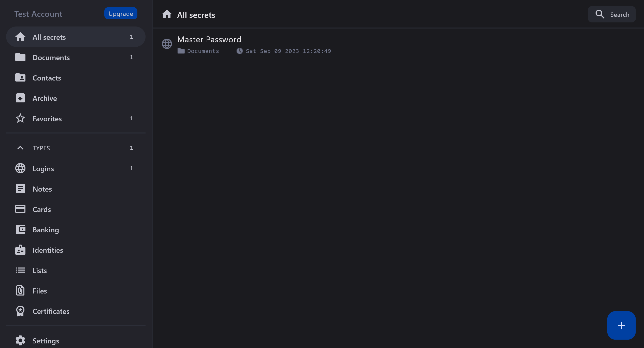Select All secrets in the sidebar
This screenshot has height=348, width=644.
click(x=49, y=37)
